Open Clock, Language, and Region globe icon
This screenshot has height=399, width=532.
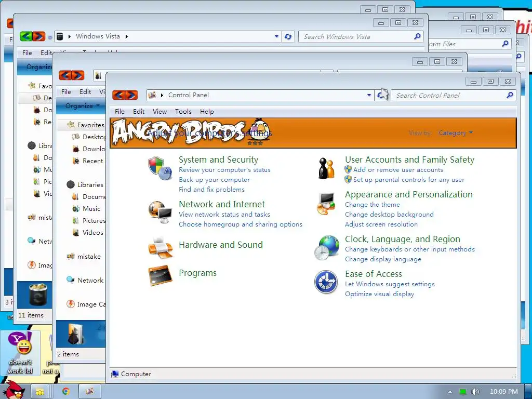tap(326, 248)
